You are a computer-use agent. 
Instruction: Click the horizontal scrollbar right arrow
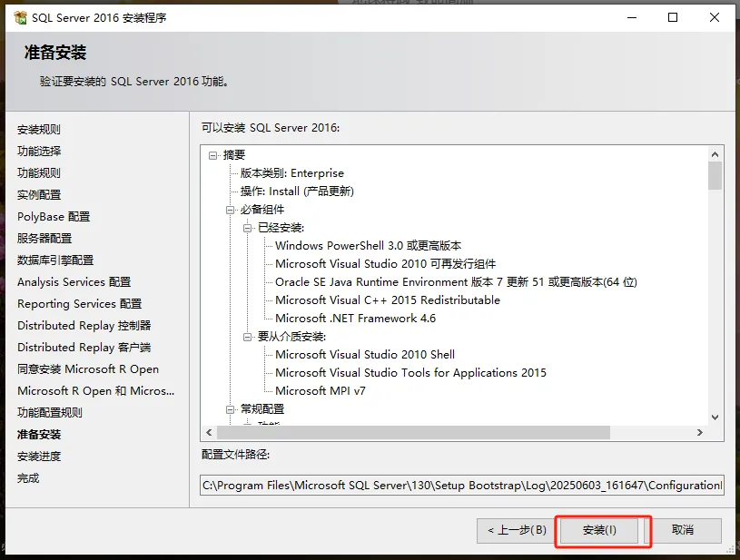700,432
